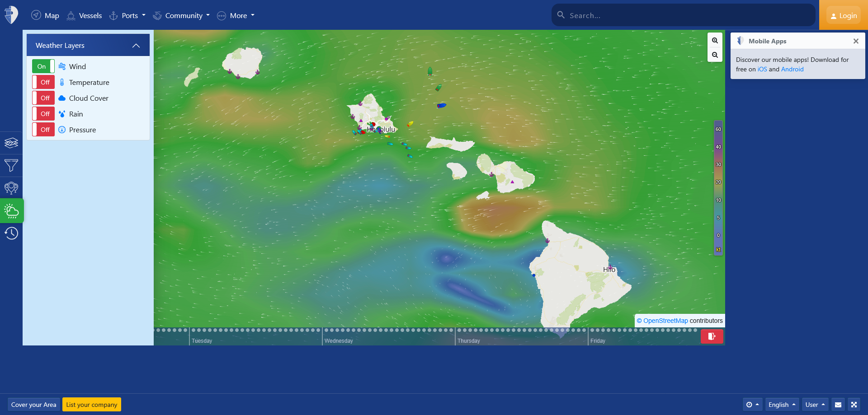This screenshot has width=868, height=415.
Task: Collapse the Weather Layers panel
Action: 136,46
